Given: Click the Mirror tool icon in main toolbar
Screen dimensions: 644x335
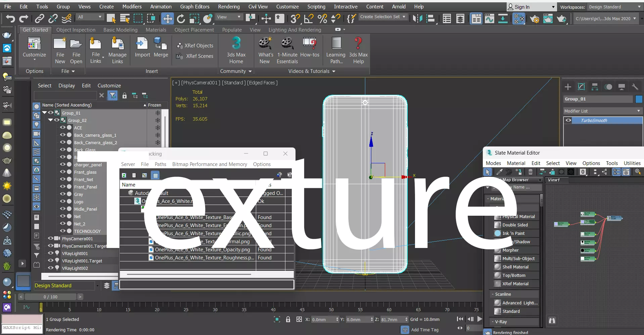Looking at the screenshot, I should click(417, 18).
